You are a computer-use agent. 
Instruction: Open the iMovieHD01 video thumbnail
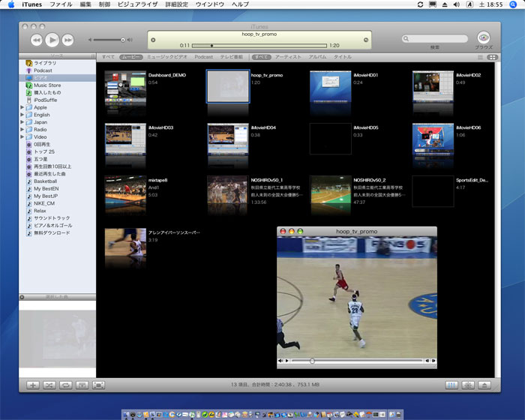(331, 86)
